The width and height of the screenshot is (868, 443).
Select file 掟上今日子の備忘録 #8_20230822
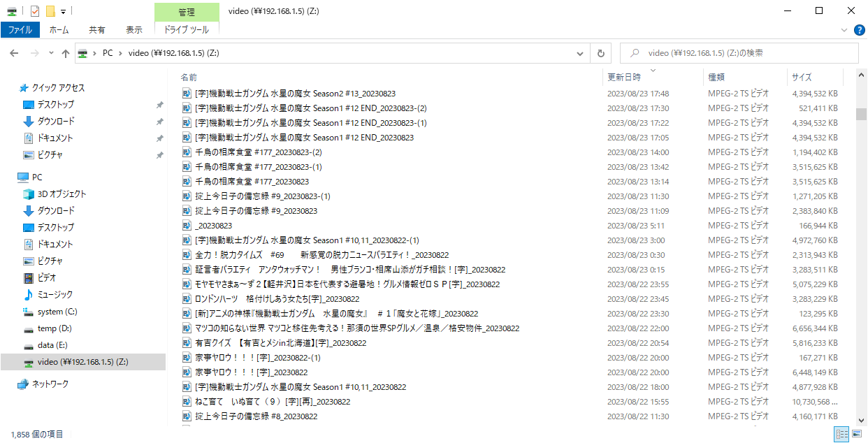coord(256,416)
